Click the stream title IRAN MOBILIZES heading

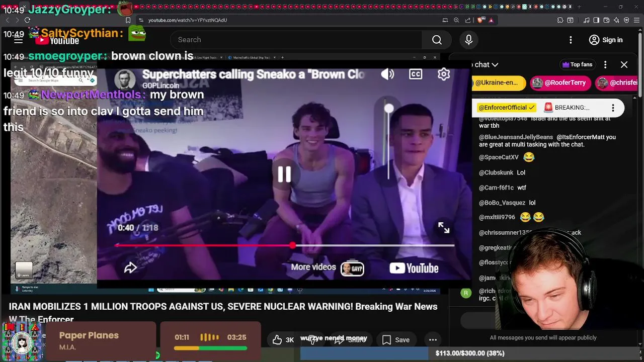click(223, 312)
